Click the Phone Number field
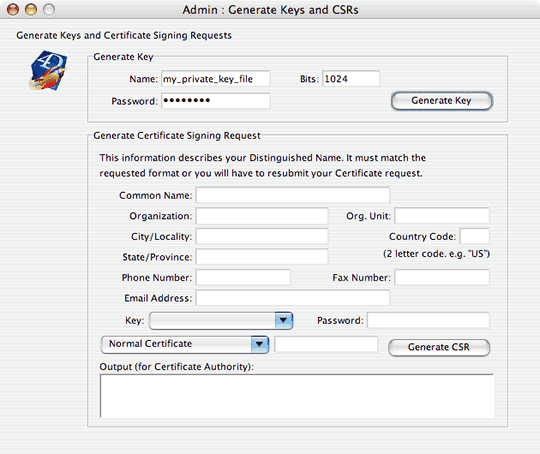 [243, 278]
